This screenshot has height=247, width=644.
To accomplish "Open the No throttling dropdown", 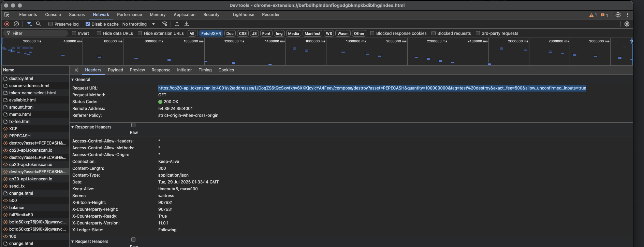I will pos(138,24).
